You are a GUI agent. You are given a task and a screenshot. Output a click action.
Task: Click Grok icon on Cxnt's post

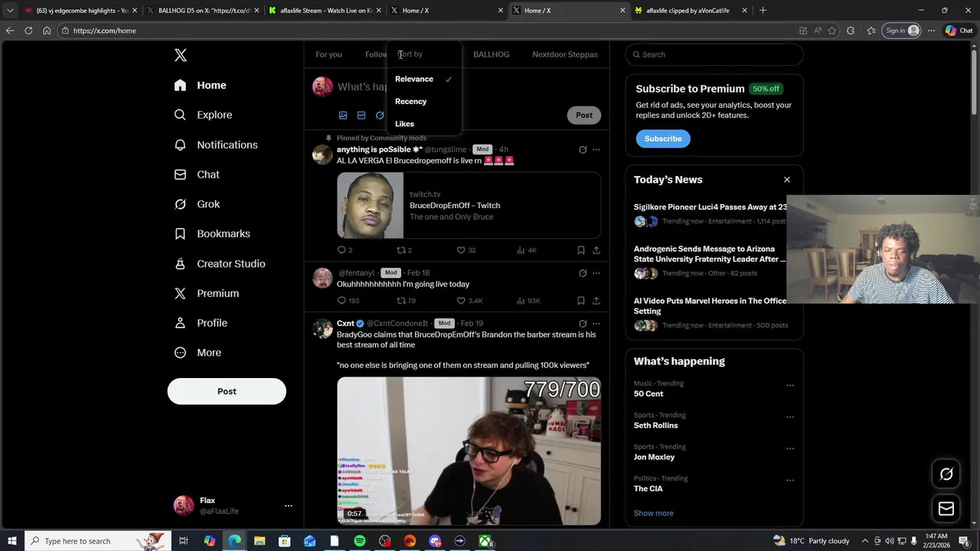coord(583,324)
